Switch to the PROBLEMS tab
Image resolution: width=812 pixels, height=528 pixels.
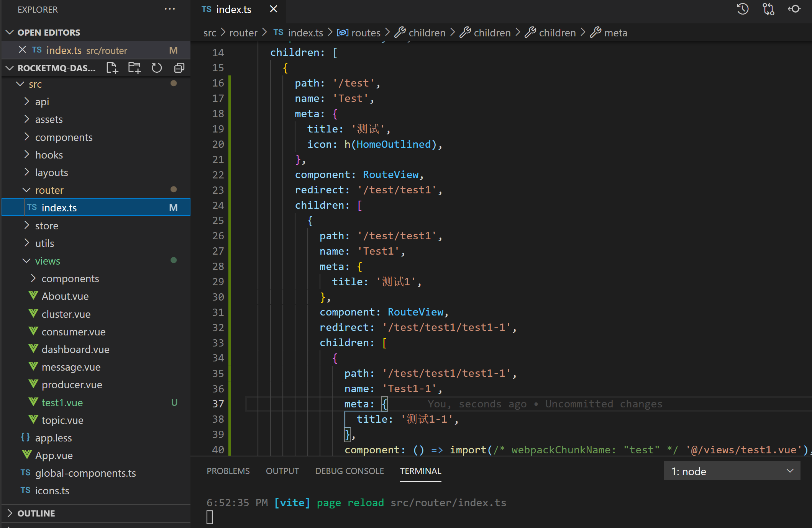tap(228, 471)
